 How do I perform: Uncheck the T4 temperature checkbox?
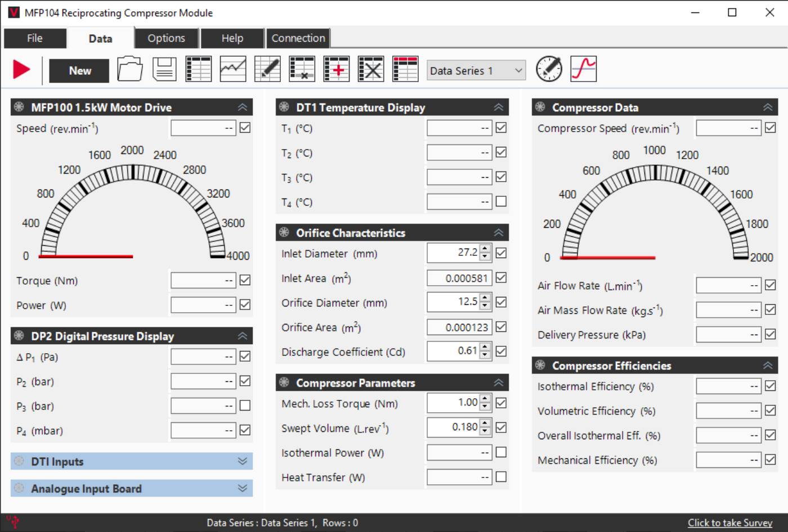tap(500, 201)
